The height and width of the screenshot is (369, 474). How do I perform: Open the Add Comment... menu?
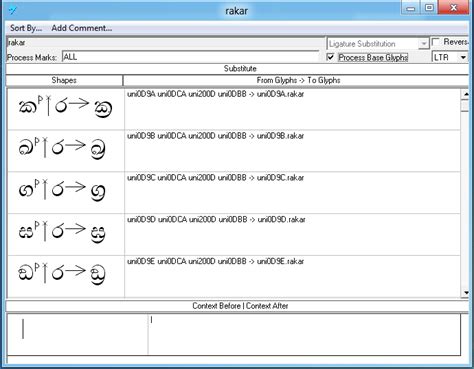(82, 28)
